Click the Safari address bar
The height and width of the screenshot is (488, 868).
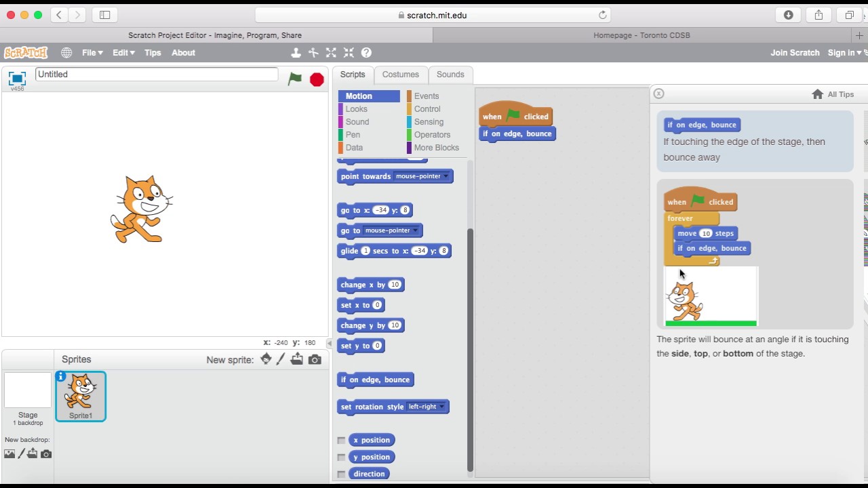[x=433, y=15]
